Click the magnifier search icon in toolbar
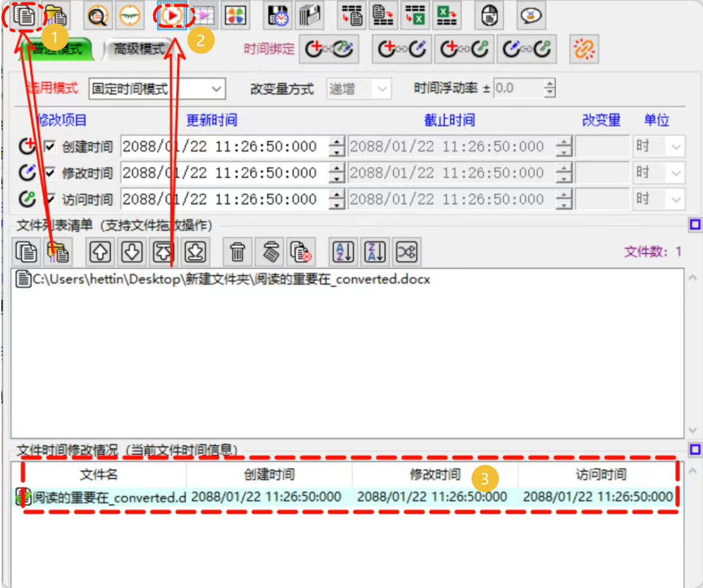703x588 pixels. 98,16
